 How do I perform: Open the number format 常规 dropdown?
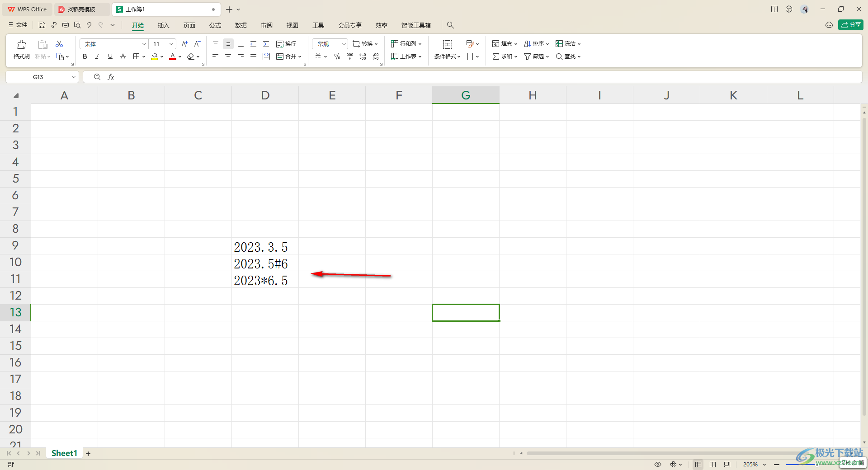coord(344,44)
